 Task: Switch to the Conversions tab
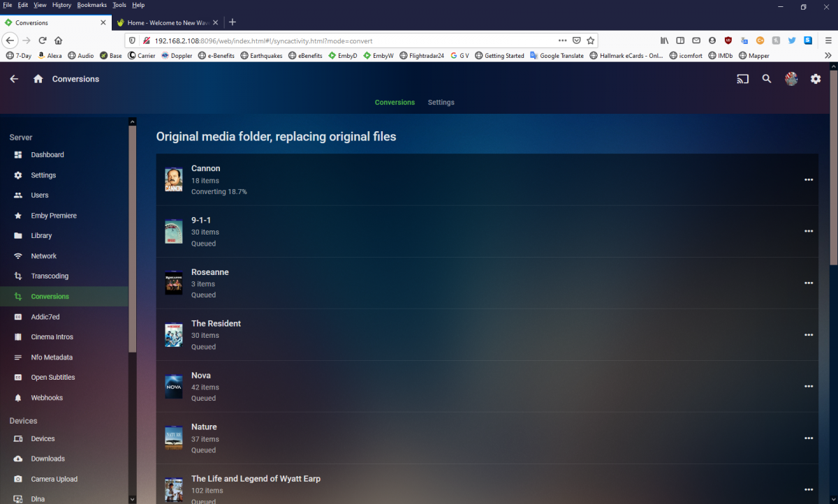[395, 103]
